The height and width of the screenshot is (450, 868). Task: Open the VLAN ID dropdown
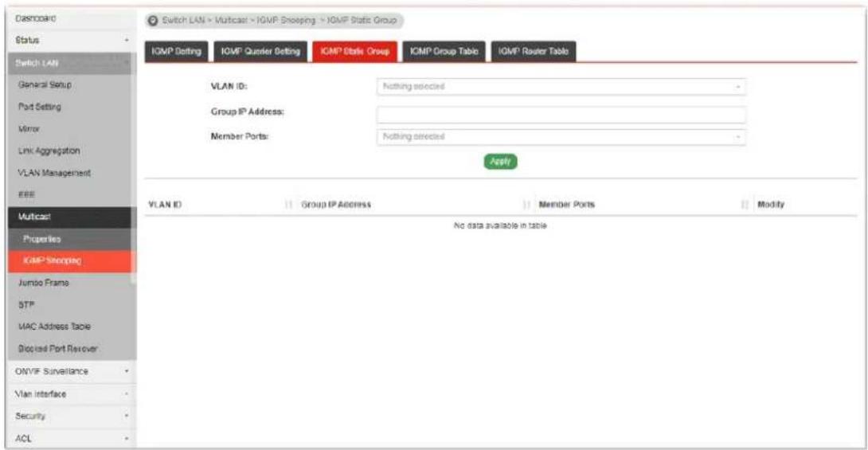click(x=561, y=87)
